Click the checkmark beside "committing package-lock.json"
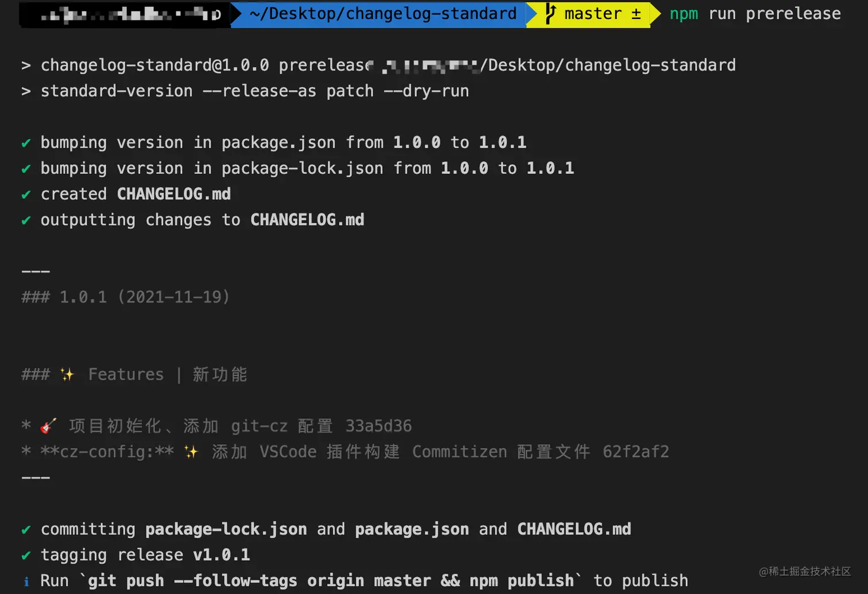The width and height of the screenshot is (868, 594). tap(26, 529)
